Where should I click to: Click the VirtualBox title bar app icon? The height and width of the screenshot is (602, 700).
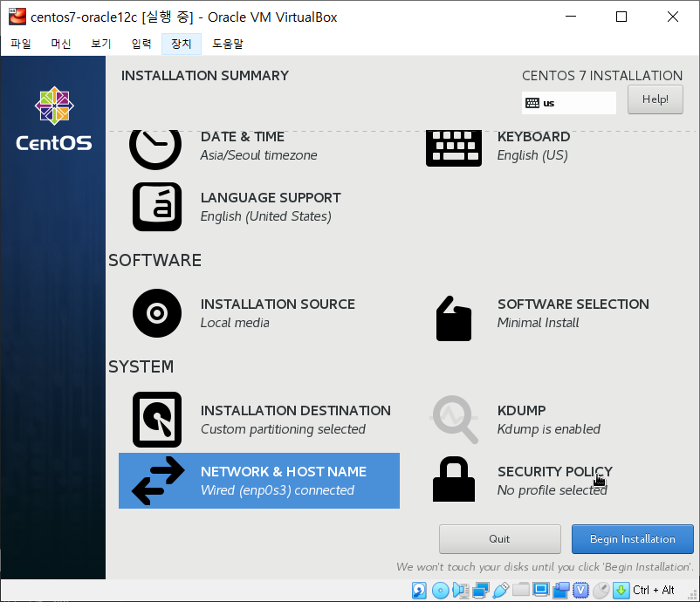tap(17, 17)
